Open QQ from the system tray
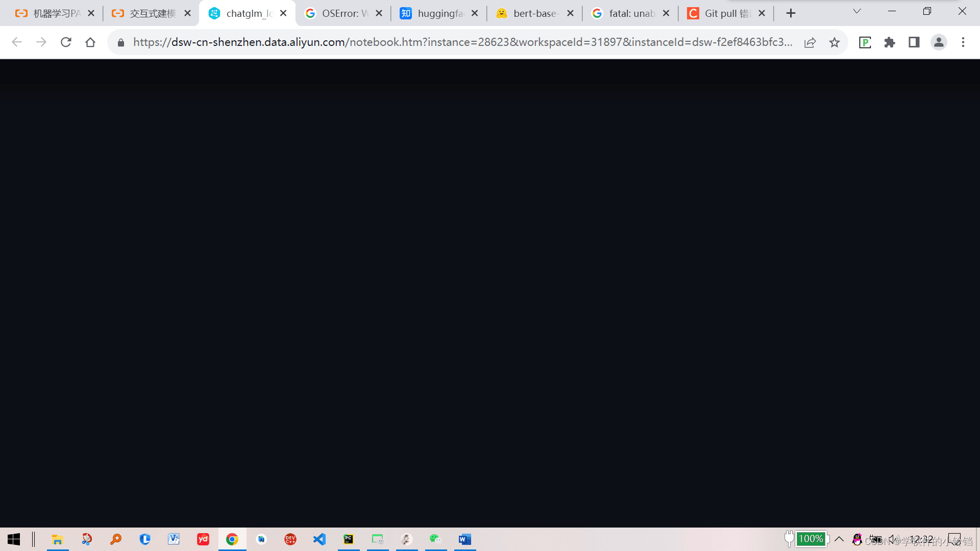This screenshot has width=980, height=551. 856,539
